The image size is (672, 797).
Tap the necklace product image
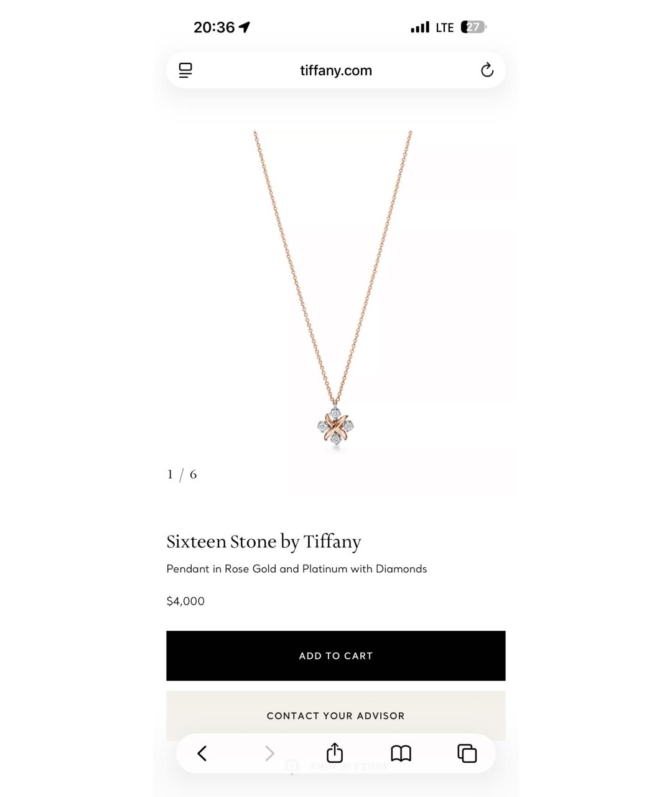coord(336,293)
